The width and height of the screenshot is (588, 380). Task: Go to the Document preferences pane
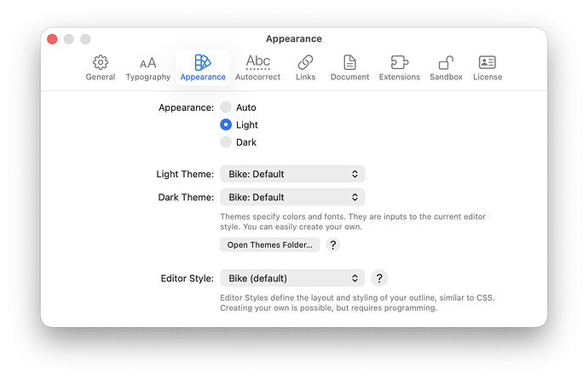tap(349, 68)
